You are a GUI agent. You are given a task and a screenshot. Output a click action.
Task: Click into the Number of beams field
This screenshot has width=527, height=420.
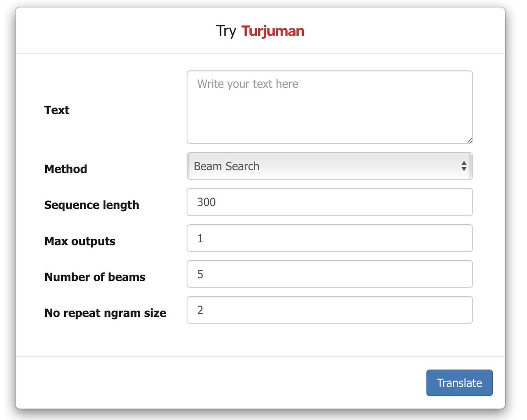(x=330, y=274)
